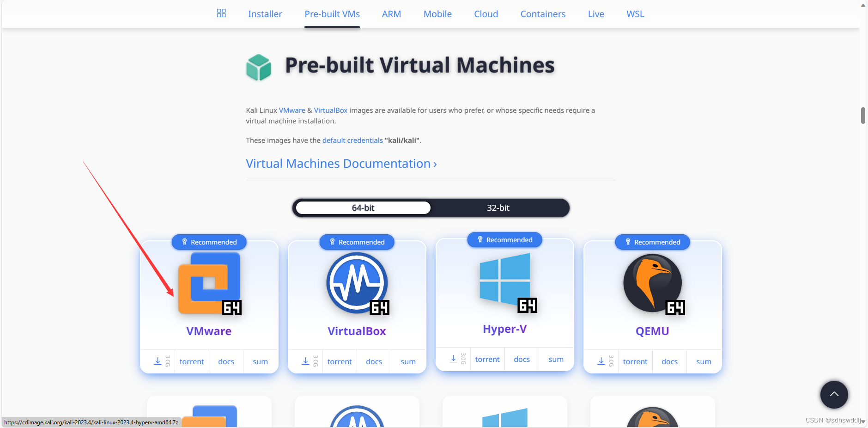Screen dimensions: 868x428
Task: Download the Hyper-V image via arrow icon
Action: tap(453, 359)
